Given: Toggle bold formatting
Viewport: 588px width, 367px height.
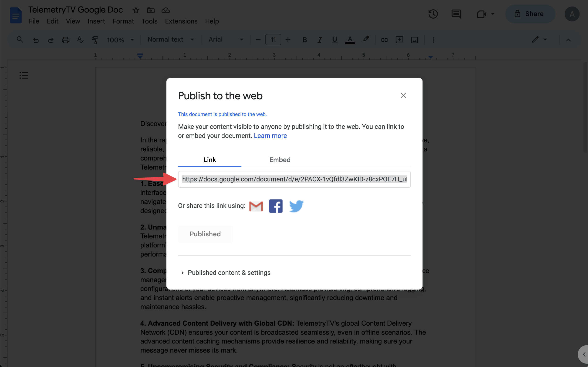Looking at the screenshot, I should pos(304,40).
